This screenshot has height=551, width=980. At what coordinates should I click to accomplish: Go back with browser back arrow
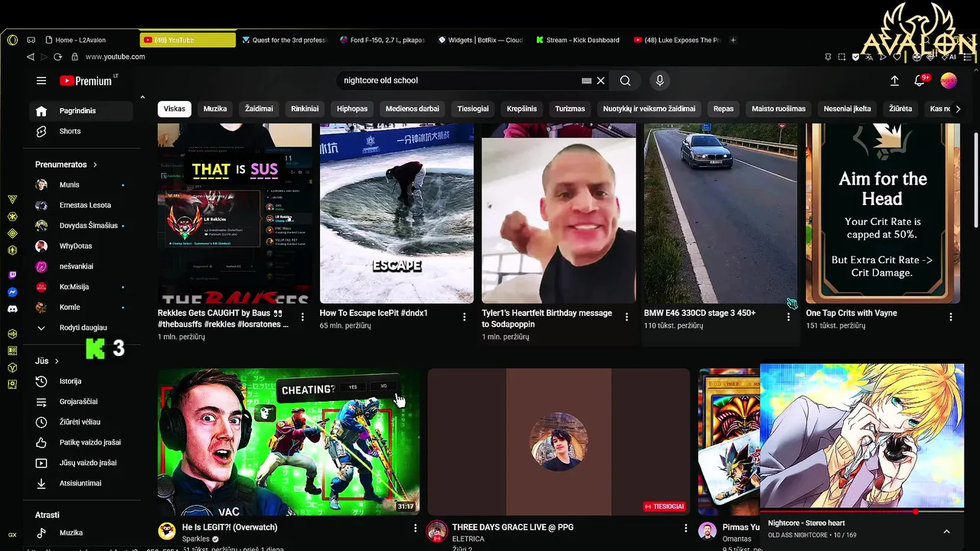point(31,57)
